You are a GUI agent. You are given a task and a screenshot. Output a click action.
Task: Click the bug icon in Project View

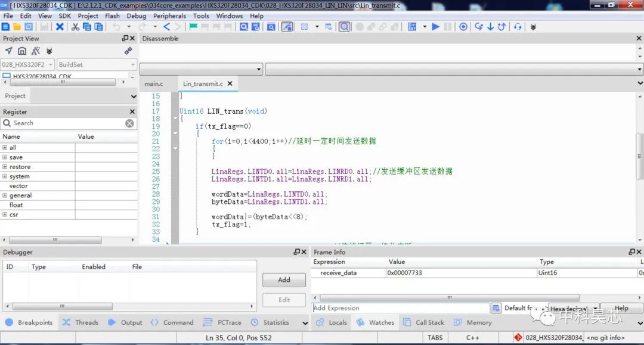pos(49,51)
